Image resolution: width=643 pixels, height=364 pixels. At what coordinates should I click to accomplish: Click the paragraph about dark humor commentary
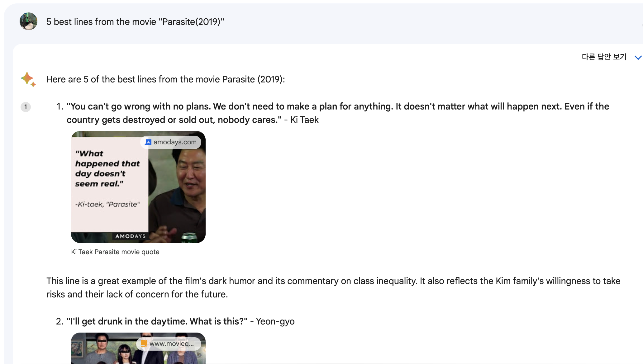click(333, 287)
